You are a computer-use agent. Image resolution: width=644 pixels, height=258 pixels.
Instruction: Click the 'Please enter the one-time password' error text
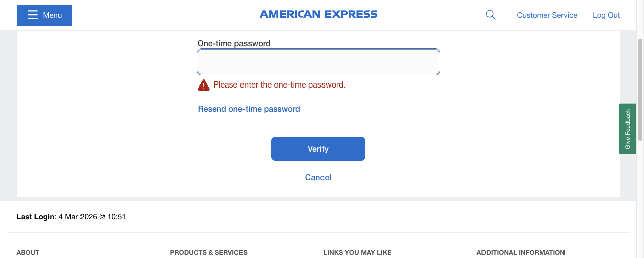coord(279,85)
